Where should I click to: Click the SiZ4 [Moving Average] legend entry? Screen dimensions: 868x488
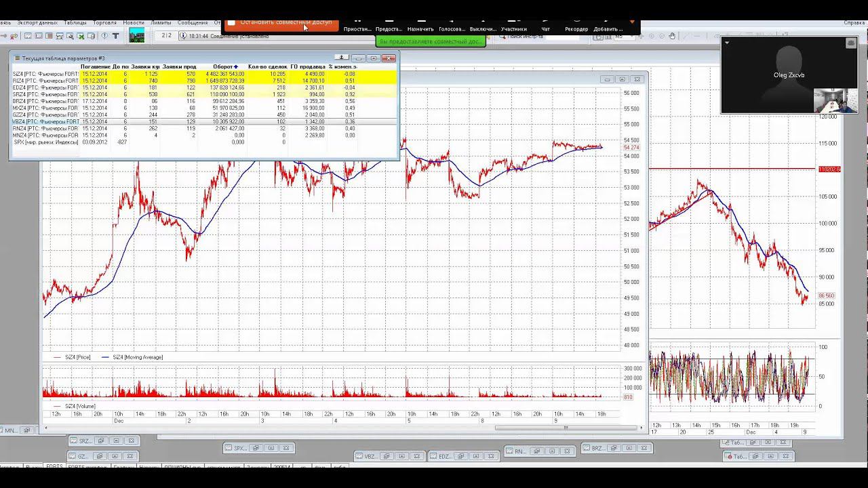(x=132, y=357)
